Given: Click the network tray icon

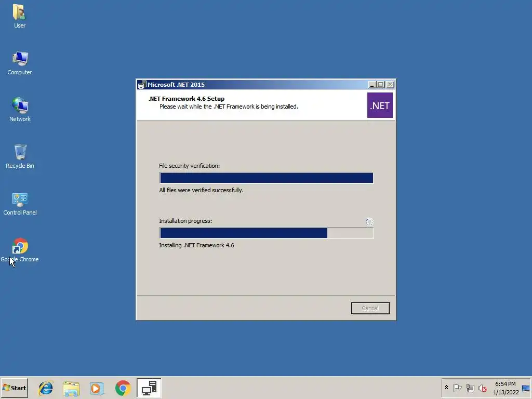Looking at the screenshot, I should point(470,388).
